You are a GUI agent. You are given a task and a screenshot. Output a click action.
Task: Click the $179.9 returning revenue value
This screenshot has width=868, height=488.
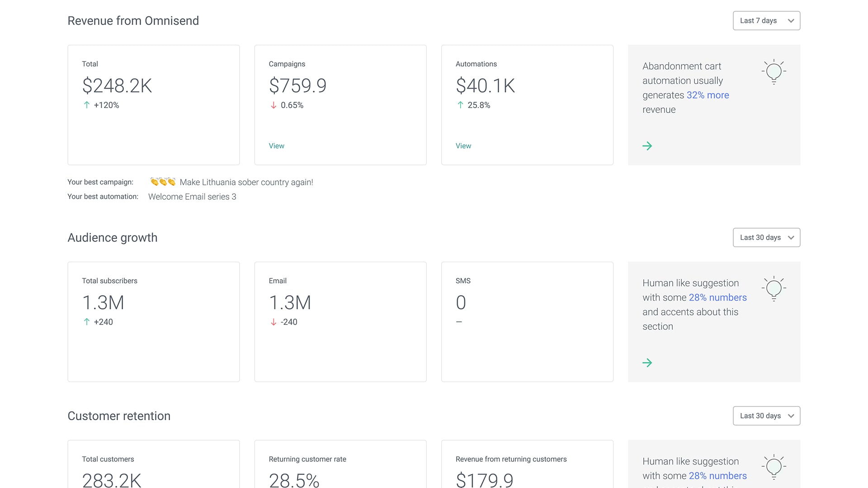484,480
